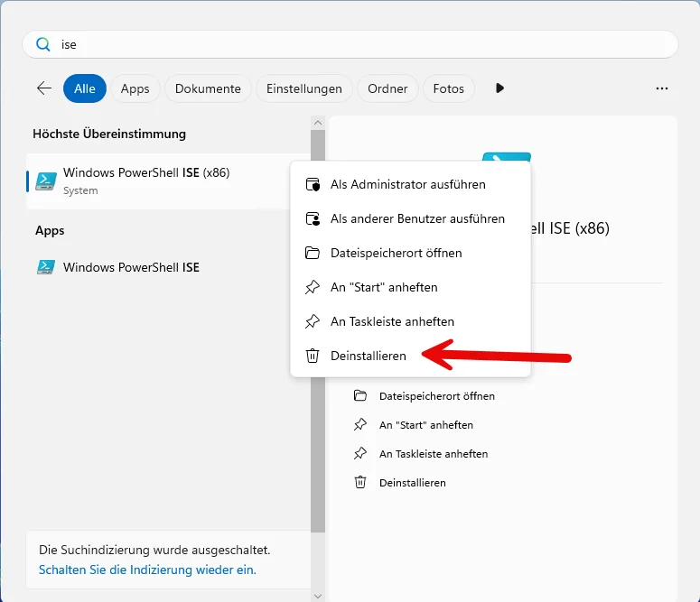This screenshot has height=602, width=700.
Task: Click the pin icon beside An Taskleiste anheften in menu
Action: pos(313,321)
